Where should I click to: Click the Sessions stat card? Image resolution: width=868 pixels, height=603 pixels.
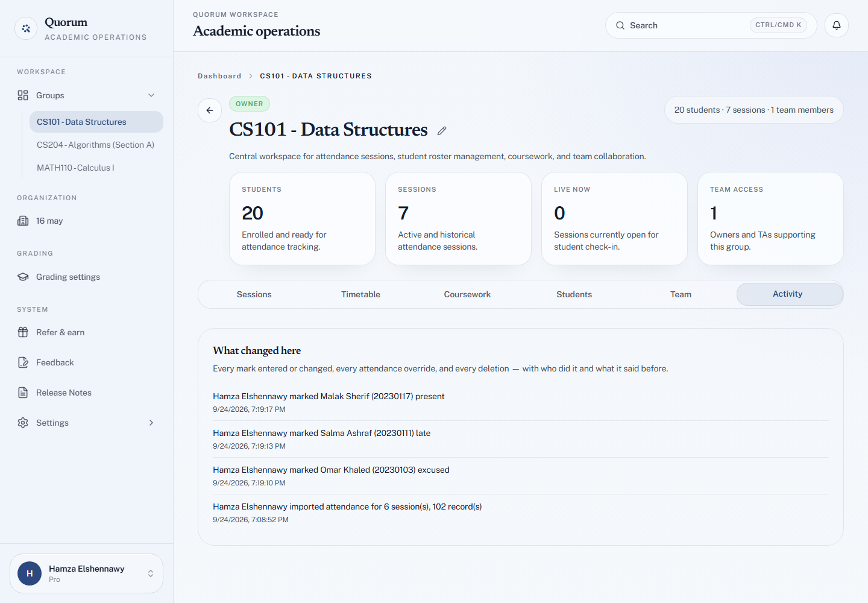pos(458,218)
